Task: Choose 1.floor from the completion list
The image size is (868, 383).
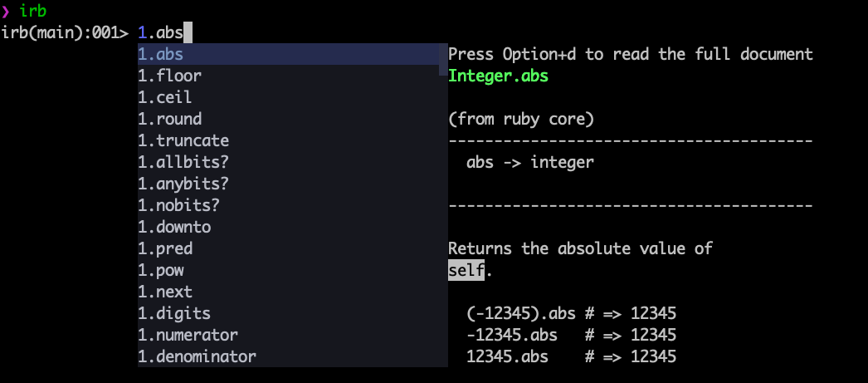Action: pos(169,76)
